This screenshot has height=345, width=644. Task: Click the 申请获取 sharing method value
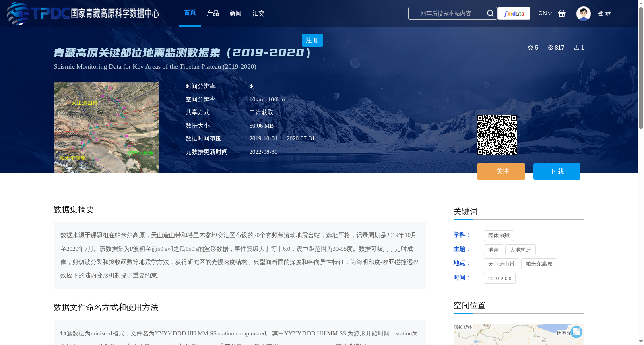pos(261,113)
